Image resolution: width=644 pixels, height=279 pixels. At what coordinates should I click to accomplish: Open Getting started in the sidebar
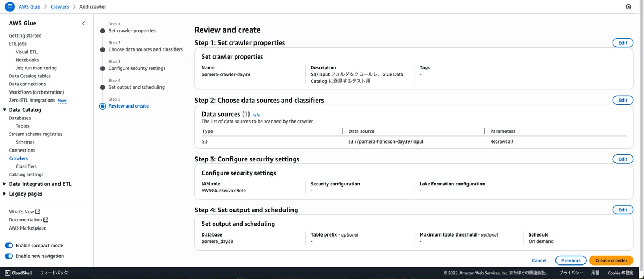(25, 35)
